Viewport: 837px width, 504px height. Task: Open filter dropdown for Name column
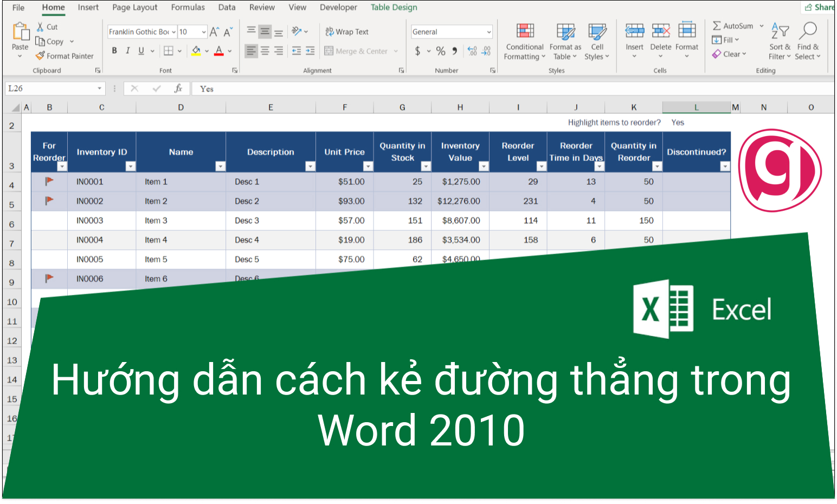(x=220, y=166)
